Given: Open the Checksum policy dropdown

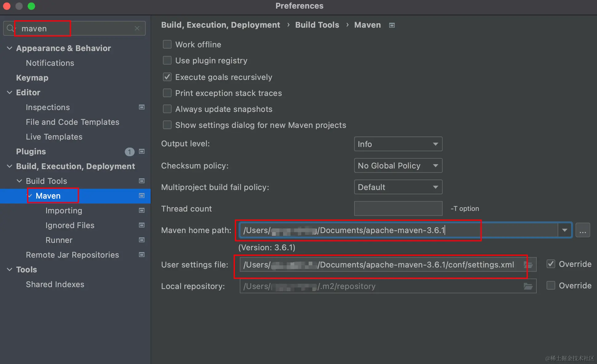Looking at the screenshot, I should pyautogui.click(x=398, y=166).
